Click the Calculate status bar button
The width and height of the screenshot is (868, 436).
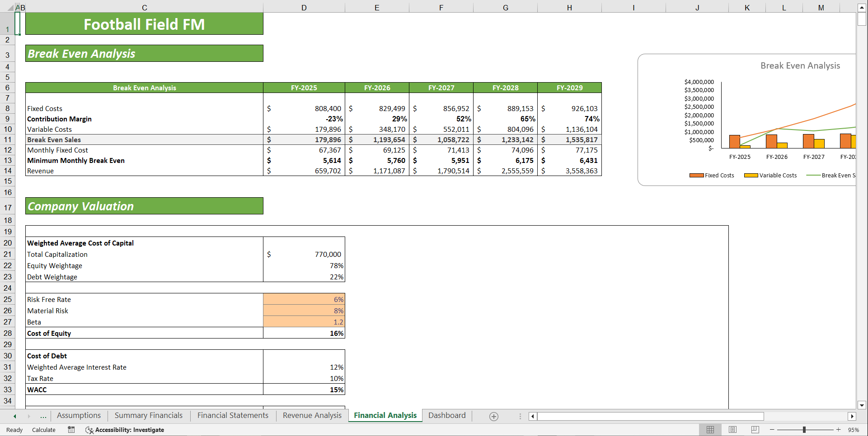coord(43,430)
